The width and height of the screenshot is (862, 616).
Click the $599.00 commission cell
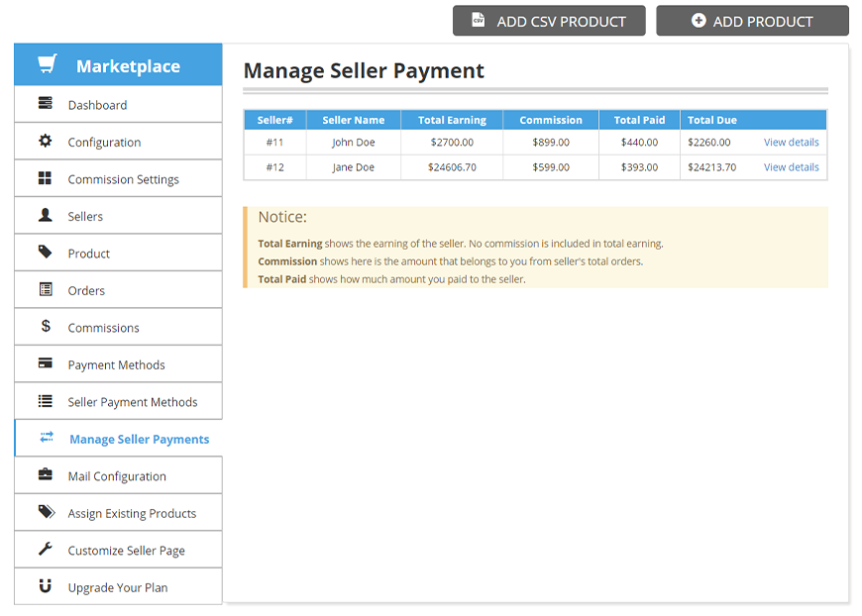click(551, 167)
